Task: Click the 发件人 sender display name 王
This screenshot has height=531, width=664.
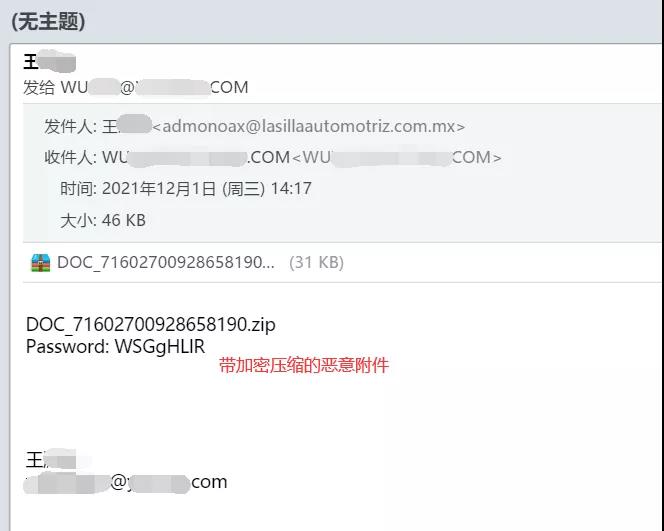Action: [x=127, y=126]
